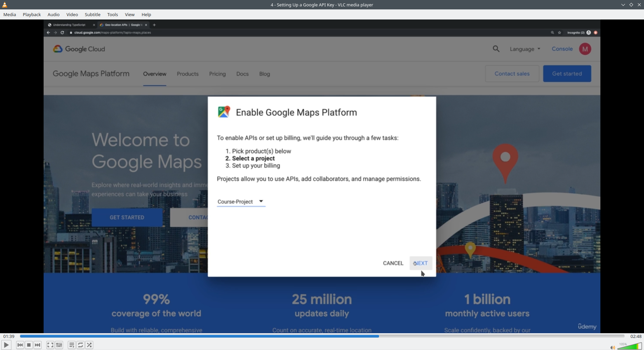Click the blue Get started button

pyautogui.click(x=567, y=74)
